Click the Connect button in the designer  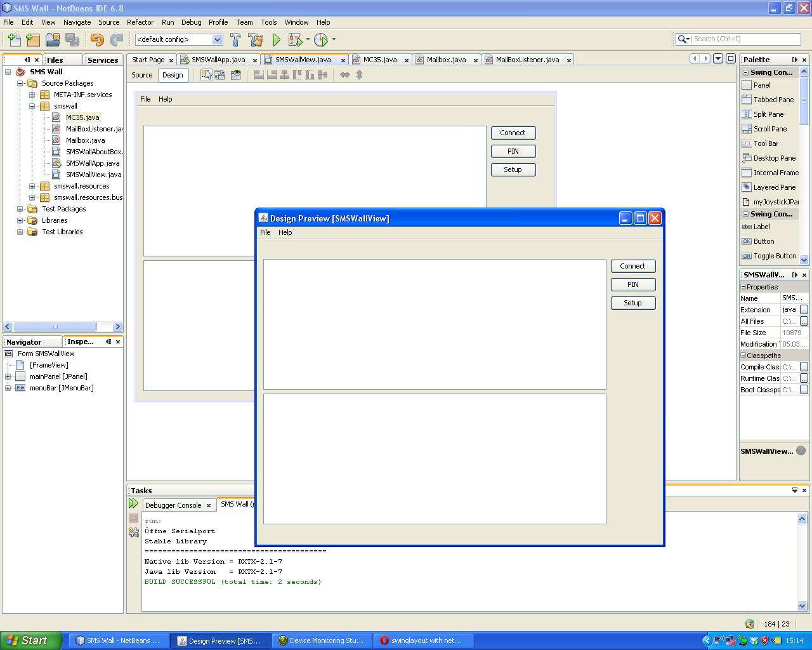click(513, 133)
